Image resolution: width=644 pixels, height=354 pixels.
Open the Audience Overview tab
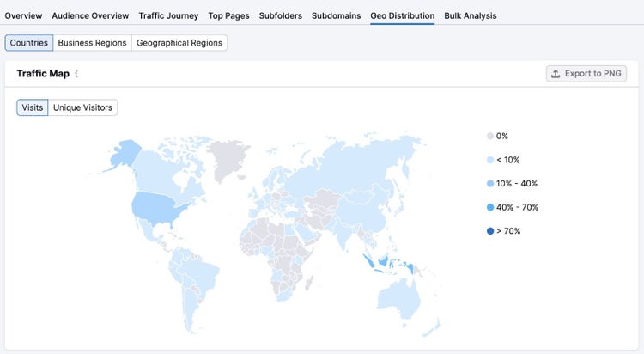[90, 15]
